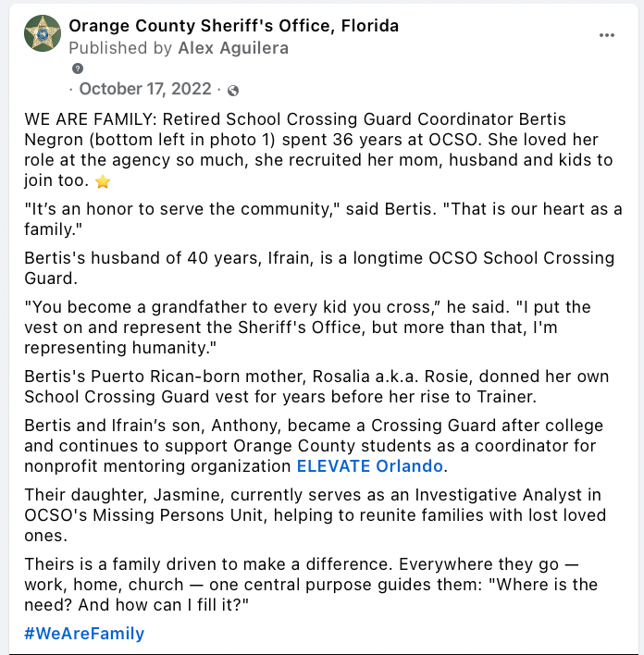Follow the ELEVATE Orlando link
Screen dimensions: 644x655
[370, 465]
